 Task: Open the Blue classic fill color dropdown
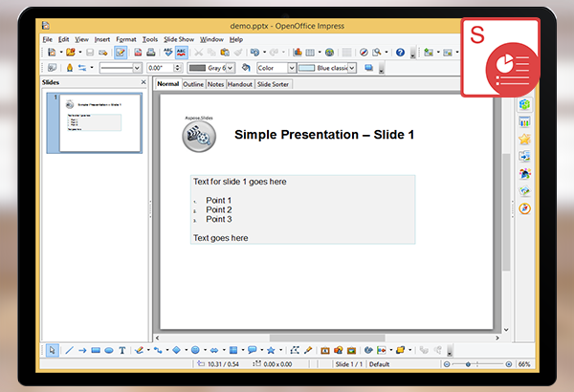(x=352, y=68)
